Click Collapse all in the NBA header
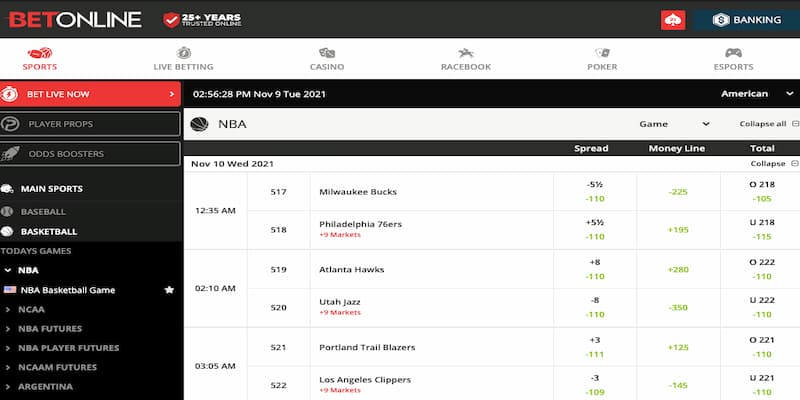 click(769, 124)
